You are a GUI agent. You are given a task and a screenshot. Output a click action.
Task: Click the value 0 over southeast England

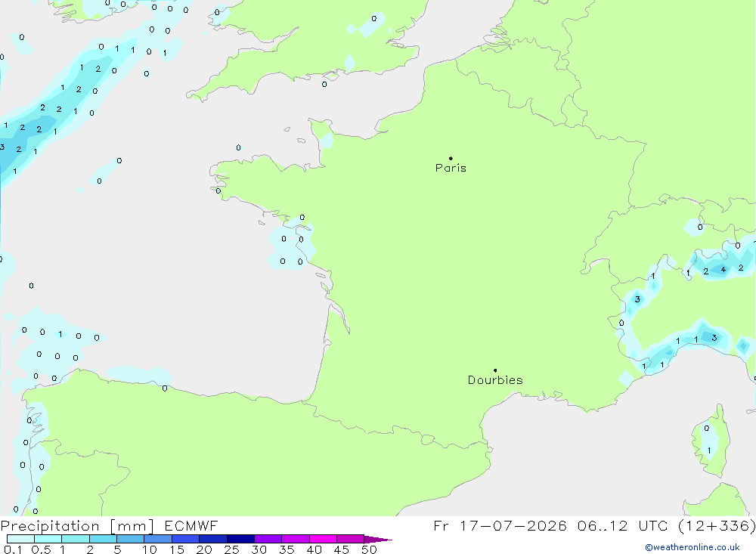(x=374, y=19)
